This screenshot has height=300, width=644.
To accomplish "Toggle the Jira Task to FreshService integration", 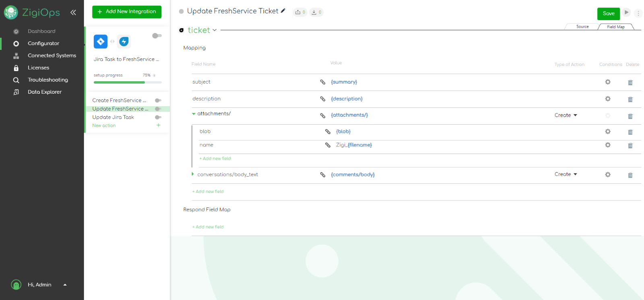I will [x=157, y=36].
